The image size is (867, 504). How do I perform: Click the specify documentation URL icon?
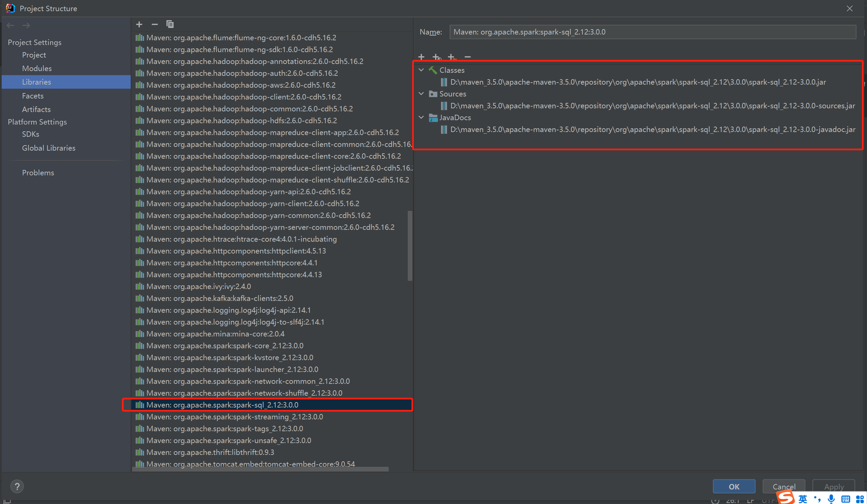tap(437, 57)
